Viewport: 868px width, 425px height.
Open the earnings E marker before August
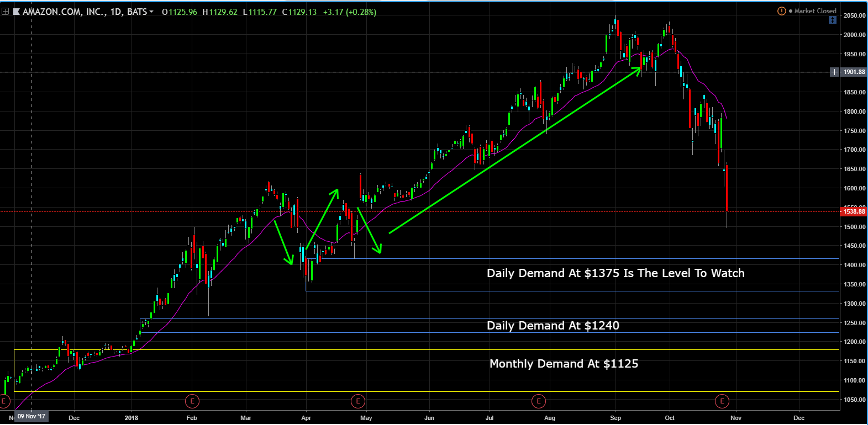click(538, 401)
